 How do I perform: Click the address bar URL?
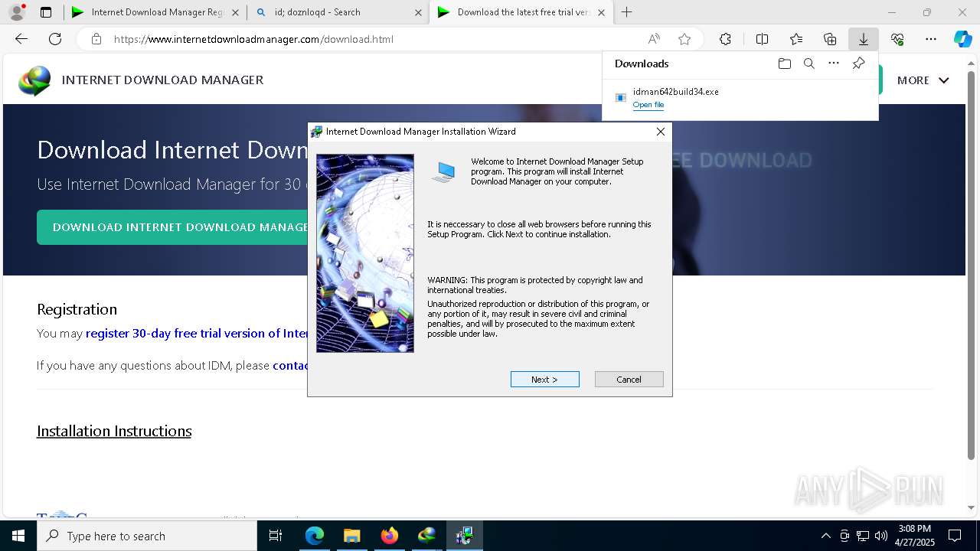[x=253, y=39]
